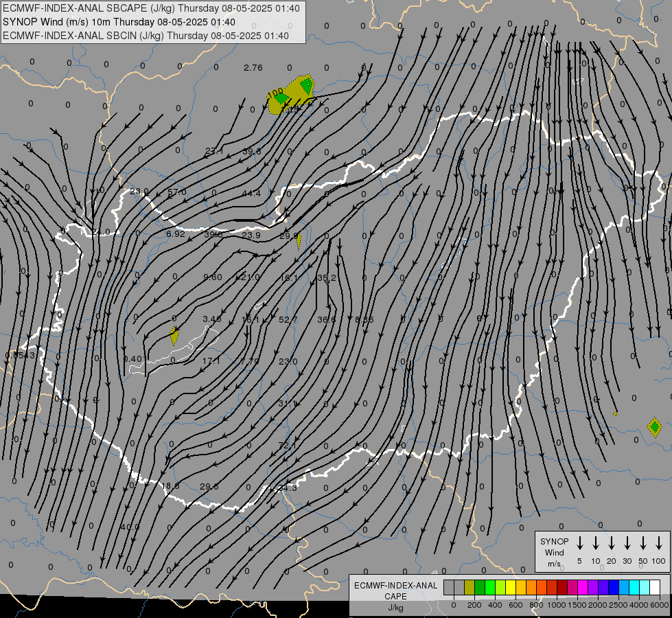Click the 0.40 value on the map
The height and width of the screenshot is (618, 672).
pos(132,359)
